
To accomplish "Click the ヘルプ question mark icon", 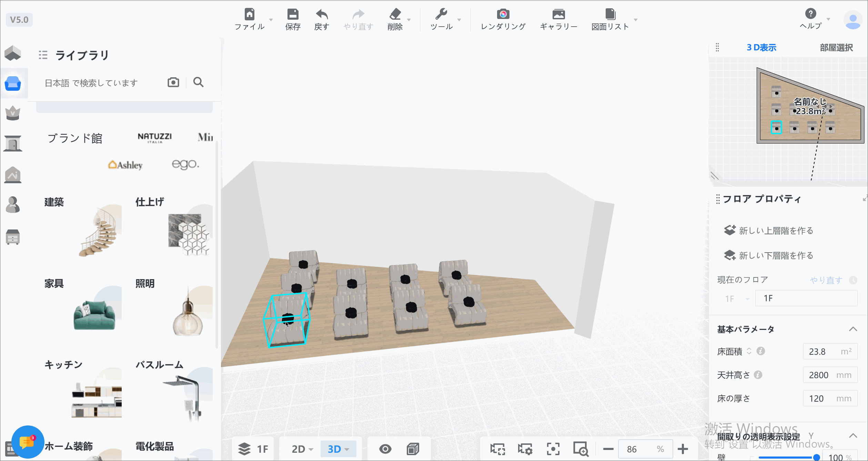I will coord(810,14).
